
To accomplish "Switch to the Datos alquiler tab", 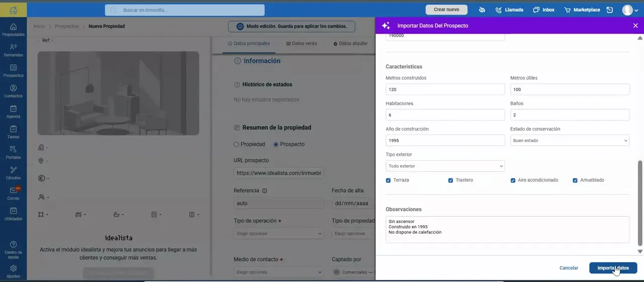I will [x=351, y=44].
